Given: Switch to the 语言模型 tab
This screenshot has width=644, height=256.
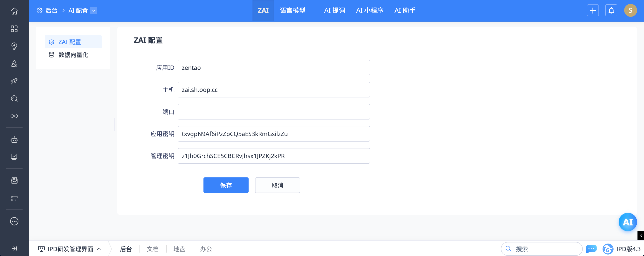Looking at the screenshot, I should (x=293, y=11).
